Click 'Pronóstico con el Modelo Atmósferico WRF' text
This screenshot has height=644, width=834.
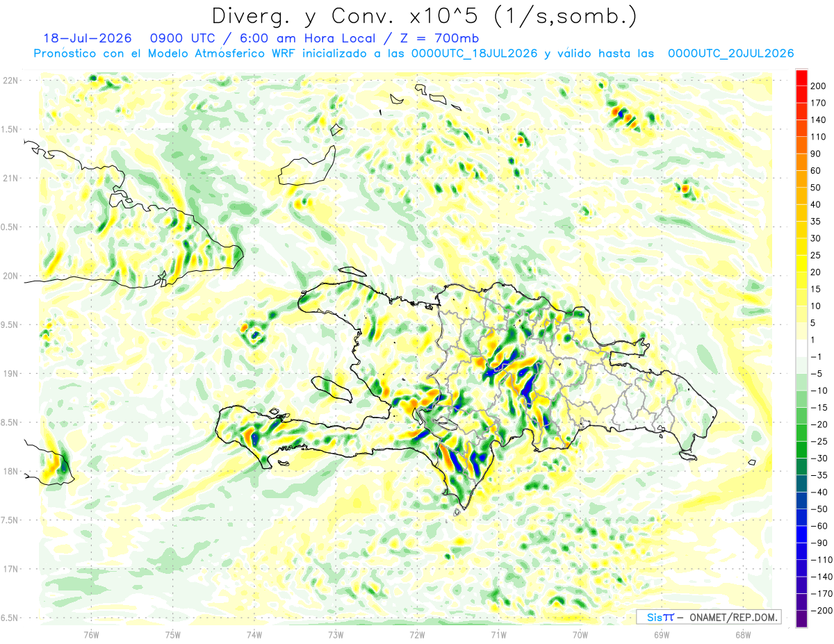tap(165, 53)
